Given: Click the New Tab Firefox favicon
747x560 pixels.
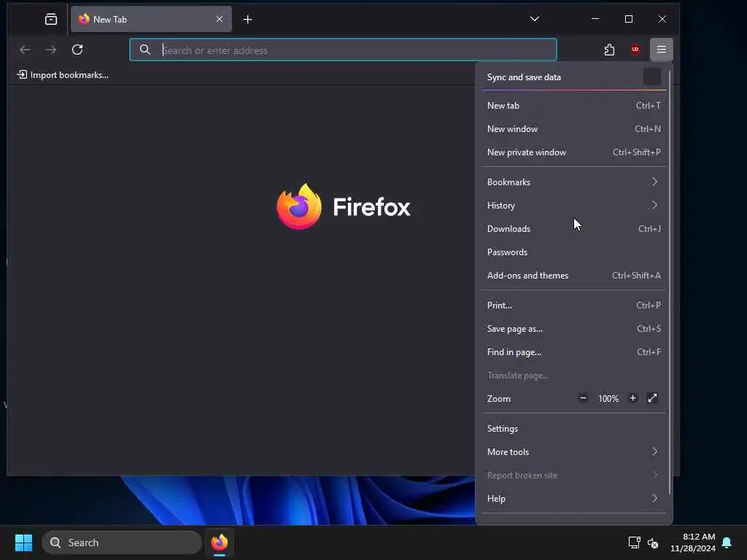Looking at the screenshot, I should coord(85,19).
